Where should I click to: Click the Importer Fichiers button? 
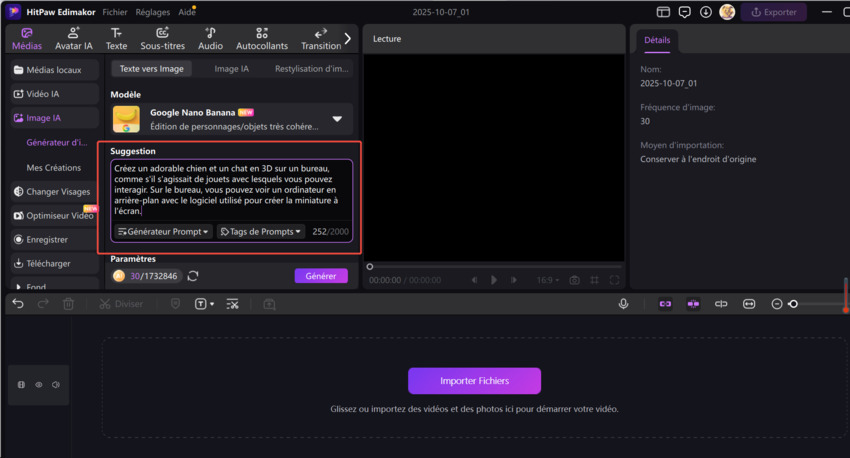[x=474, y=381]
